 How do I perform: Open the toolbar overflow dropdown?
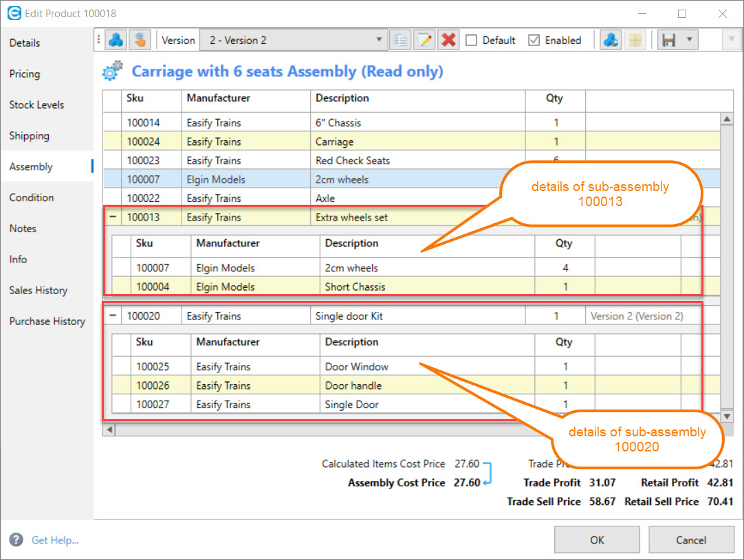click(x=731, y=40)
